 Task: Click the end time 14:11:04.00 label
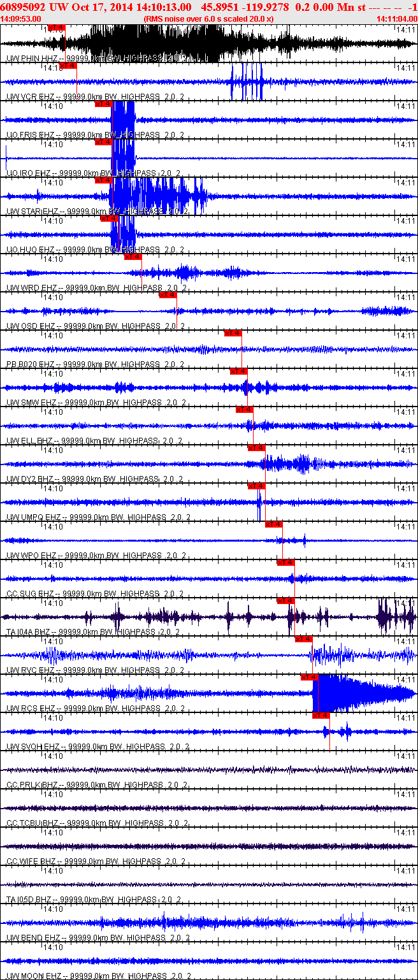click(396, 19)
